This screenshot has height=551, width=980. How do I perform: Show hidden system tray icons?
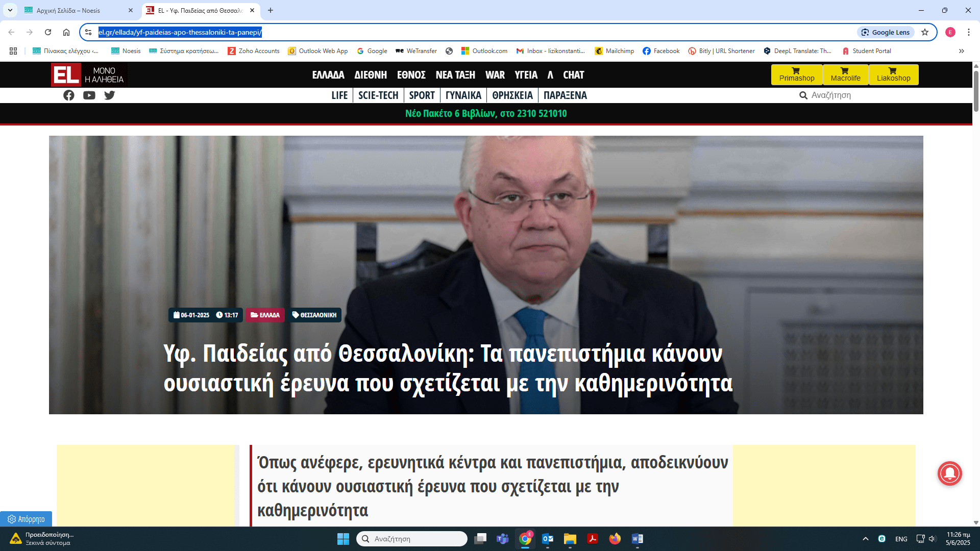pos(865,539)
